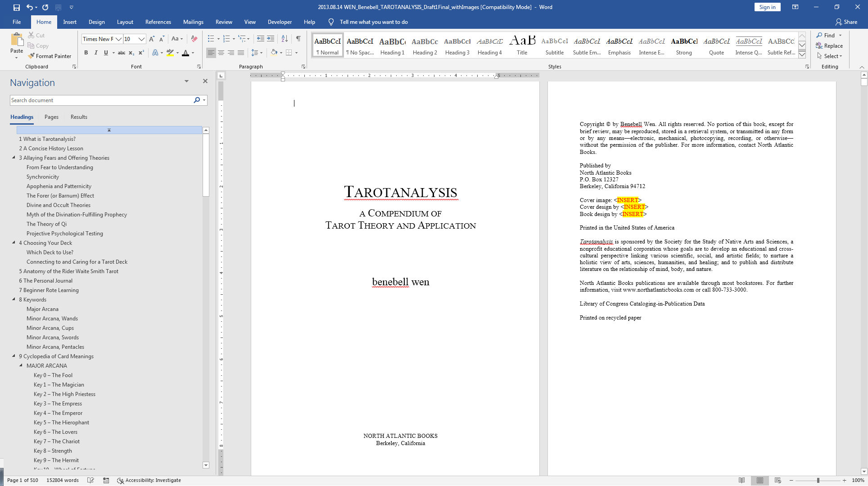Image resolution: width=868 pixels, height=486 pixels.
Task: Click Justify text alignment icon
Action: point(241,53)
